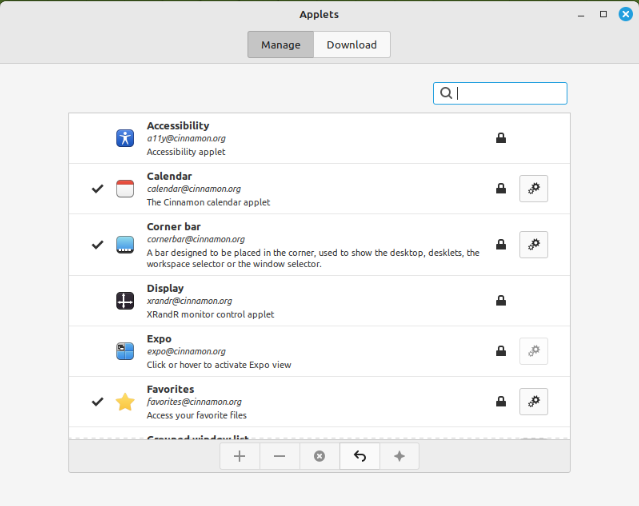Click lock icon in Calendar row
The height and width of the screenshot is (506, 639).
point(501,189)
